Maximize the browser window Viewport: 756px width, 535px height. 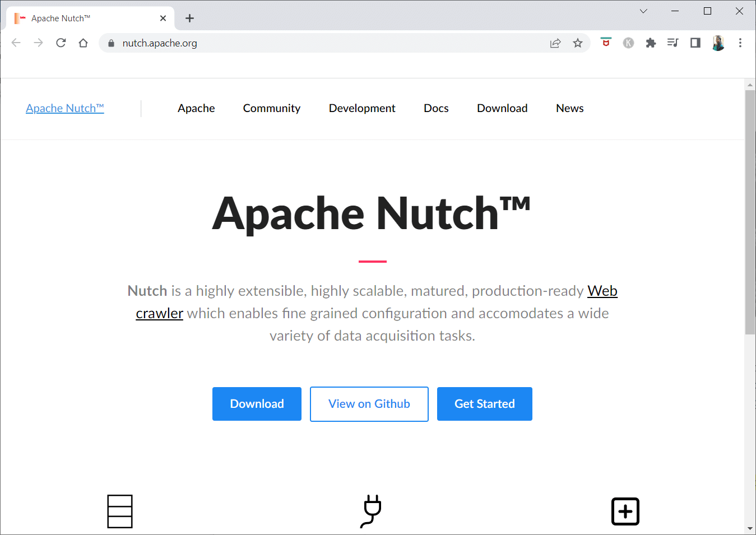(707, 11)
